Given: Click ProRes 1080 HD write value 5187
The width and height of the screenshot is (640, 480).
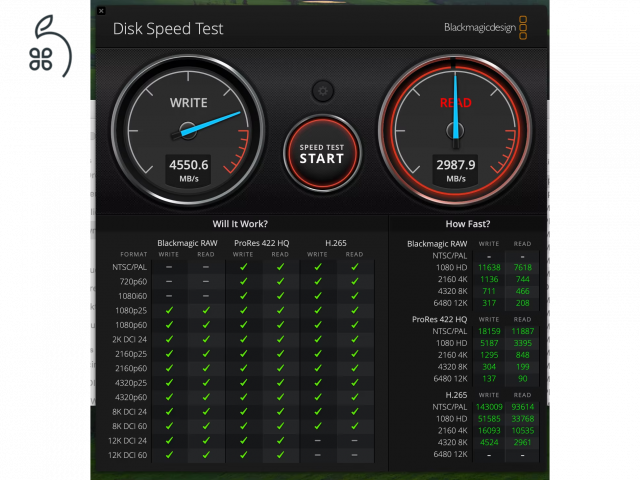Looking at the screenshot, I should pos(489,343).
